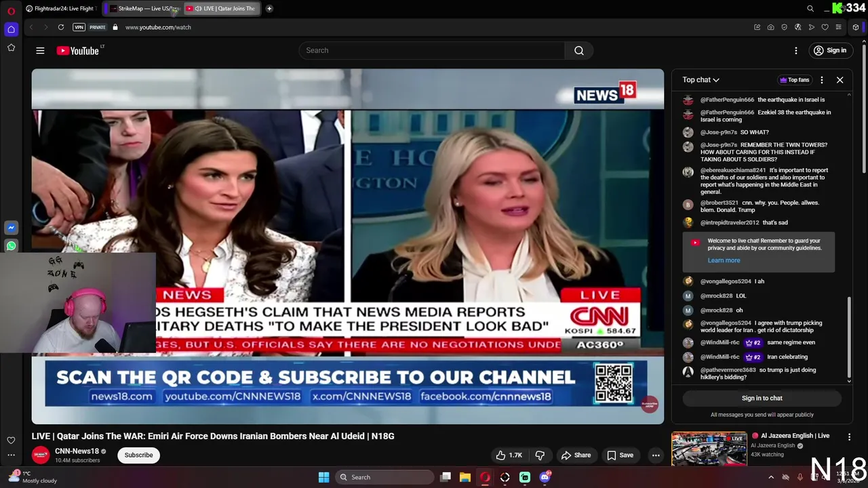The height and width of the screenshot is (488, 868).
Task: Share the video
Action: pyautogui.click(x=576, y=455)
